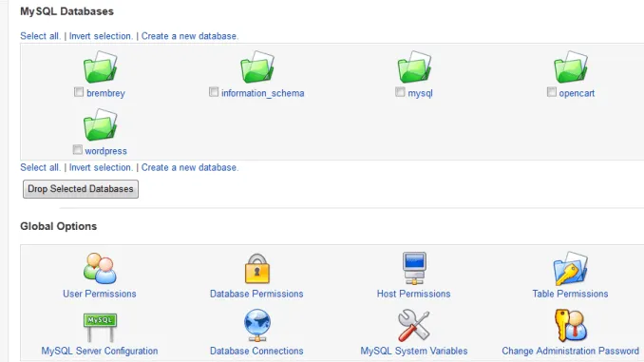Tick the opencart database checkbox
Screen dimensions: 644x362
(x=552, y=92)
